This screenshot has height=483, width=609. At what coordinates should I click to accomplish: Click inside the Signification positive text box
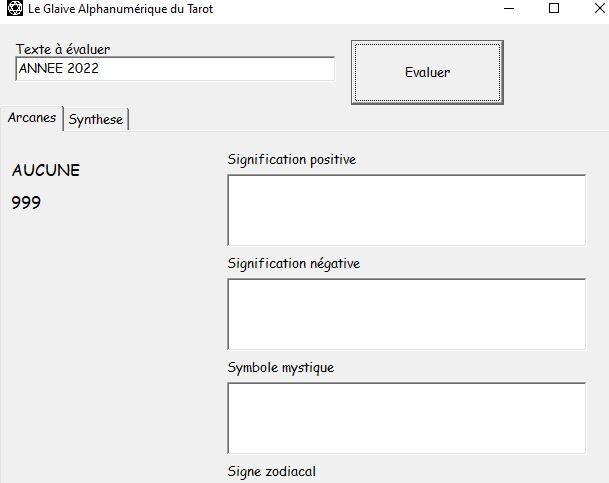(406, 210)
